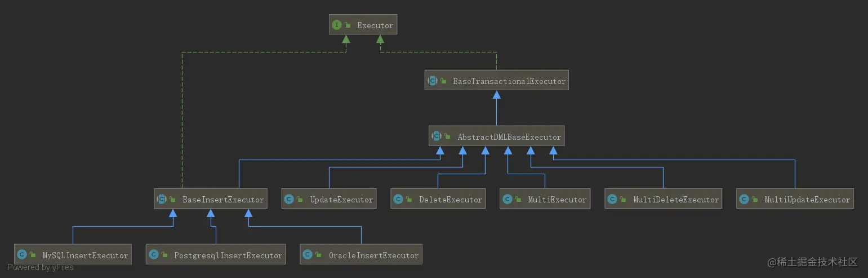Click the class icon beside UpdateExecutor
Viewport: 868px width, 278px height.
(290, 199)
